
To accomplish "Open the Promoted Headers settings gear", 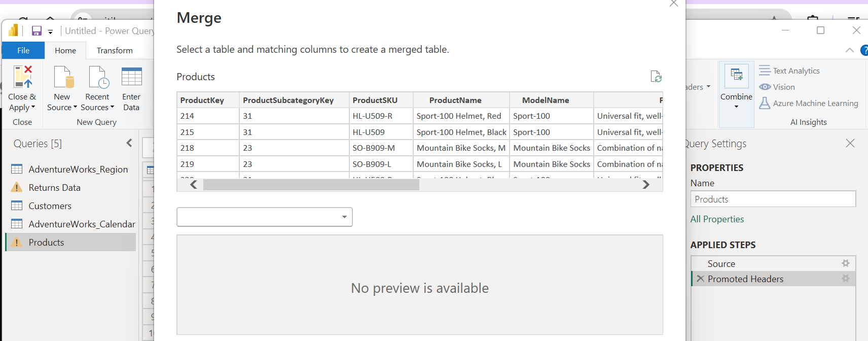I will (845, 278).
